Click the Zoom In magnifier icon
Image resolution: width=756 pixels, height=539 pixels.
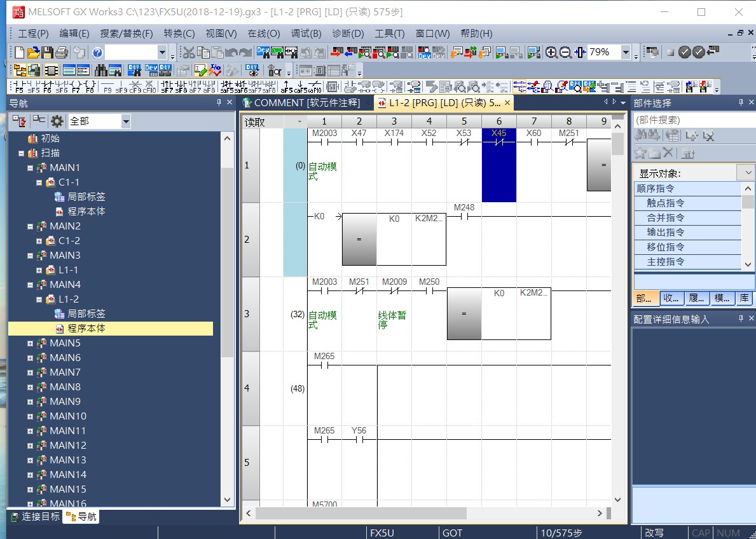point(551,53)
